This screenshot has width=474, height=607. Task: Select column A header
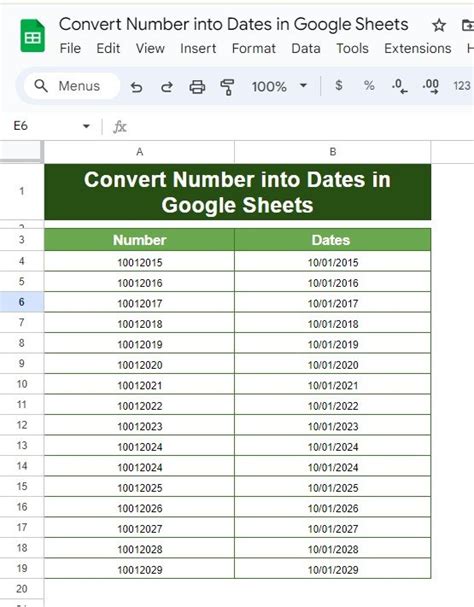[139, 152]
